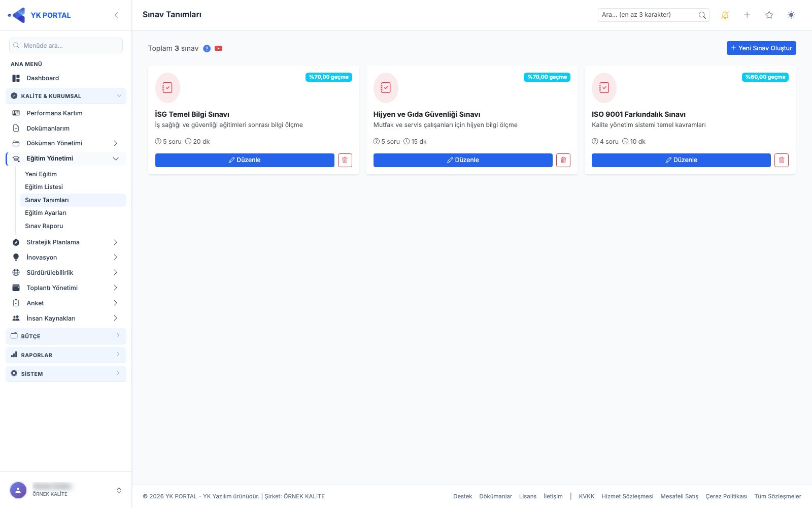Open Çerez Politikası link
The height and width of the screenshot is (508, 812).
(x=726, y=496)
